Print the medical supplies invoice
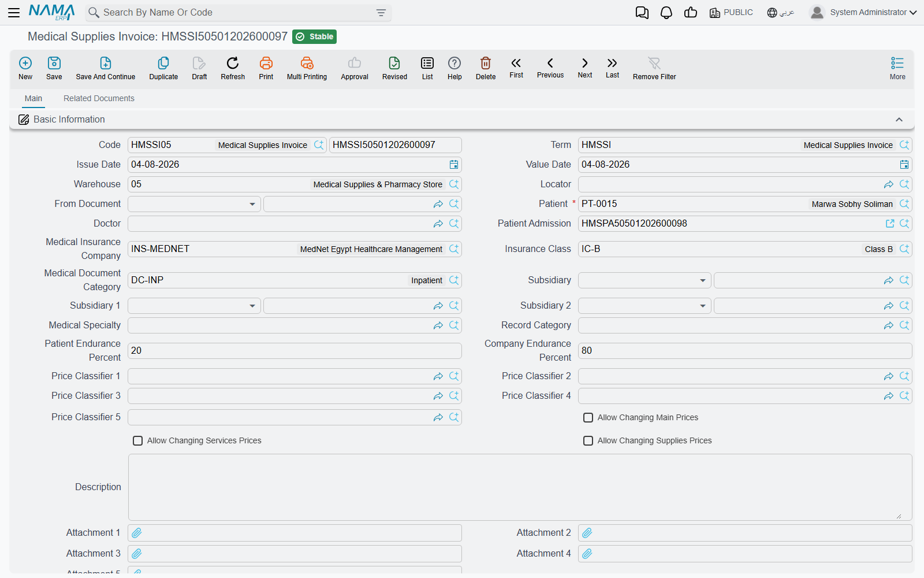This screenshot has width=924, height=578. (266, 68)
